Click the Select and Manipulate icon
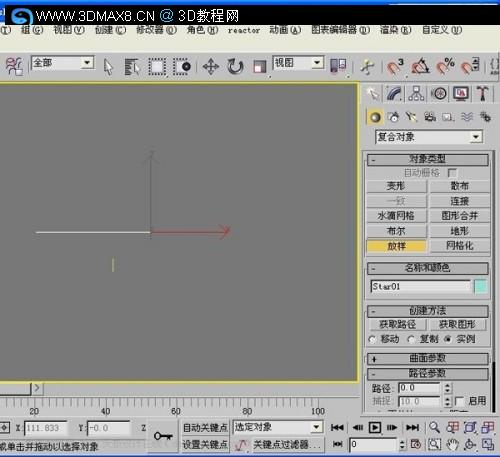500x457 pixels. pyautogui.click(x=367, y=67)
